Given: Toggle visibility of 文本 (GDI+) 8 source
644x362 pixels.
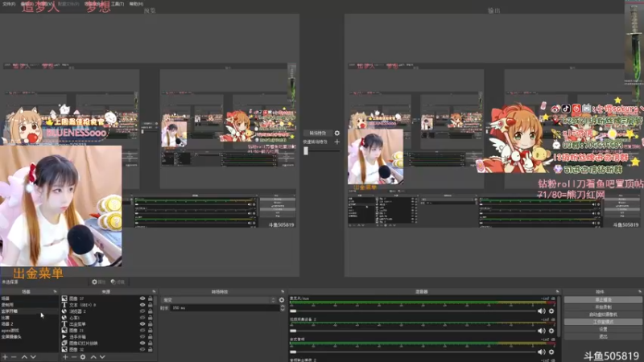Looking at the screenshot, I should (142, 305).
